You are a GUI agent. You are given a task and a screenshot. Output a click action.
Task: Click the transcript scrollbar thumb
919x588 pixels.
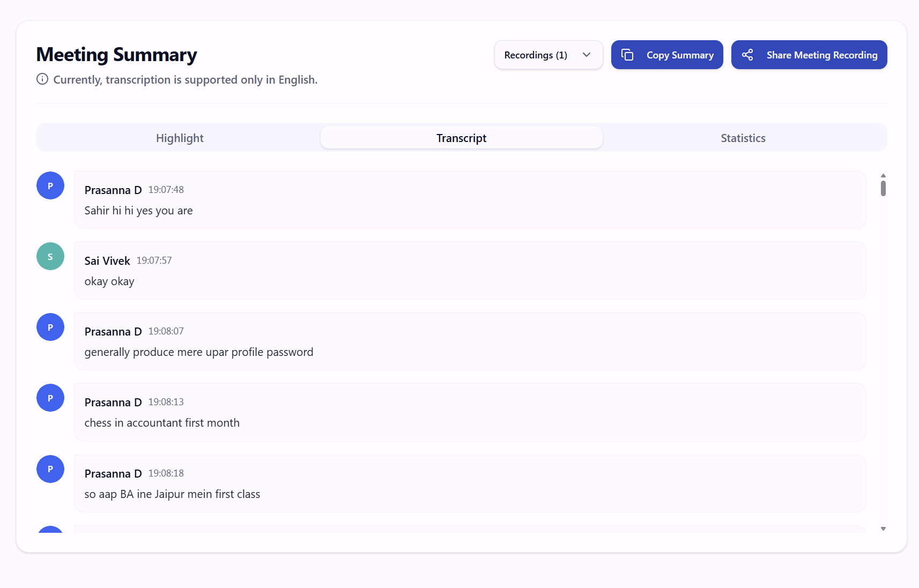click(x=883, y=188)
